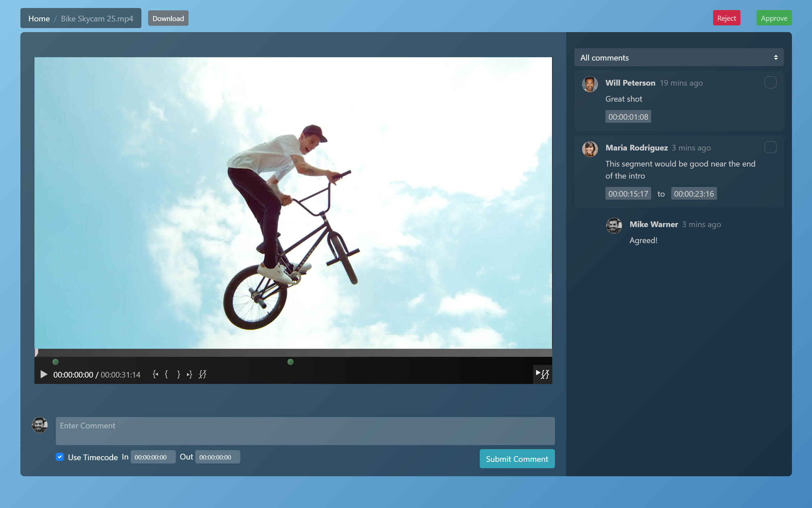
Task: Click Will Peterson's avatar
Action: (590, 84)
